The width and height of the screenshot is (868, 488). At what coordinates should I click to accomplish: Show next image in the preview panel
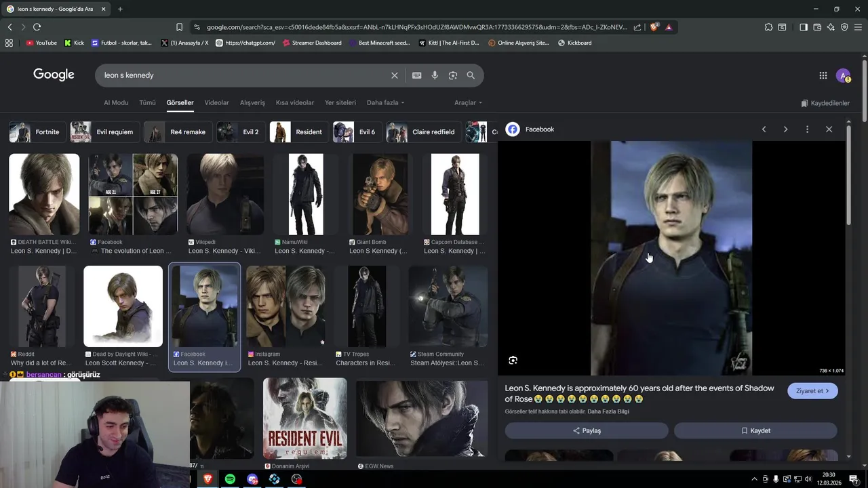(x=785, y=129)
